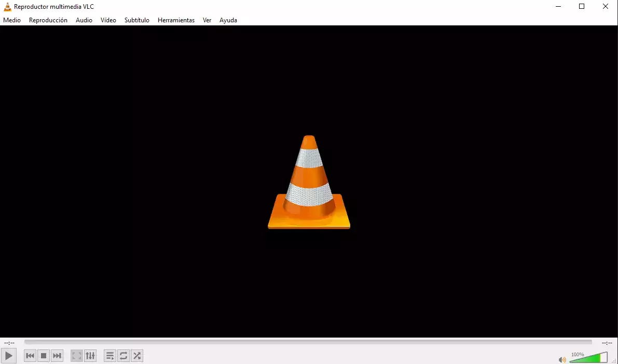Open the Reproducción menu
618x364 pixels.
[48, 20]
